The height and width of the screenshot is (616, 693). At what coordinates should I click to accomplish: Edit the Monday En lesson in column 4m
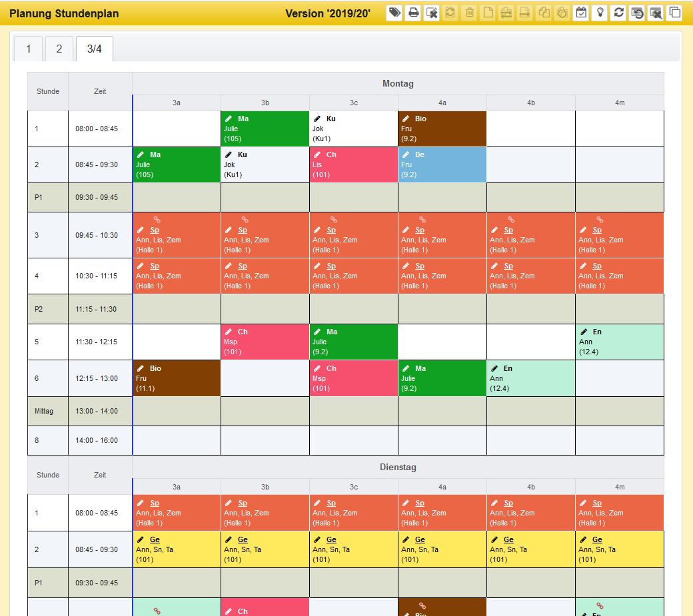(584, 332)
